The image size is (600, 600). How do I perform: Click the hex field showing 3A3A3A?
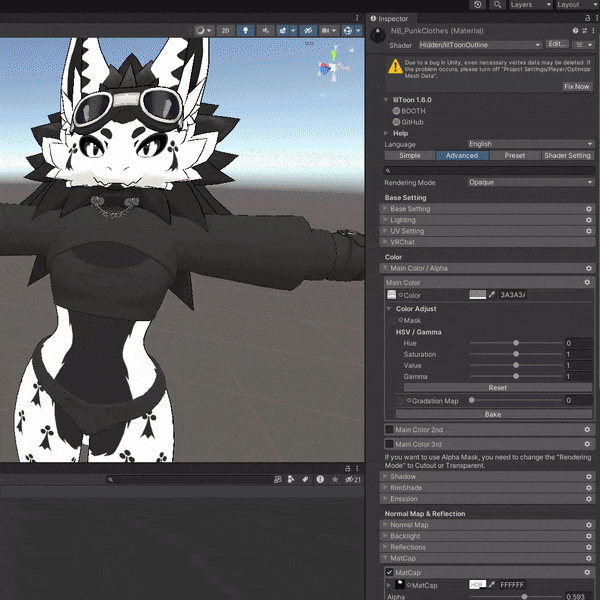point(513,295)
